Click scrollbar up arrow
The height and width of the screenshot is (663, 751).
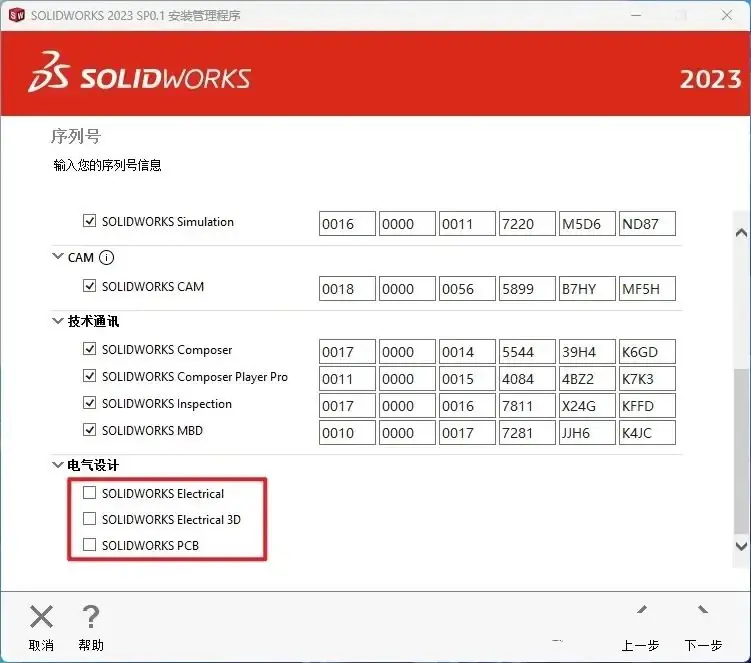[741, 233]
